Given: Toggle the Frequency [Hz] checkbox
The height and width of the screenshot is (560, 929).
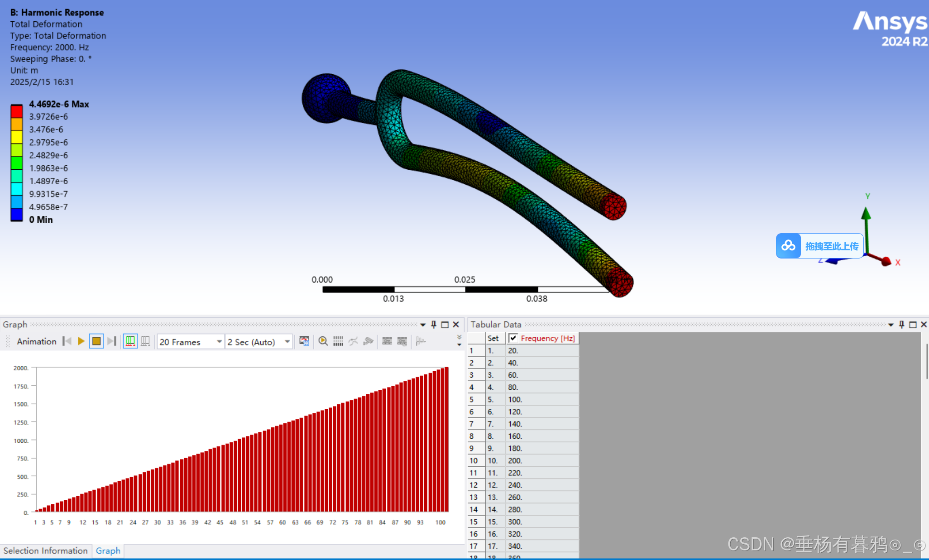Looking at the screenshot, I should [x=513, y=338].
